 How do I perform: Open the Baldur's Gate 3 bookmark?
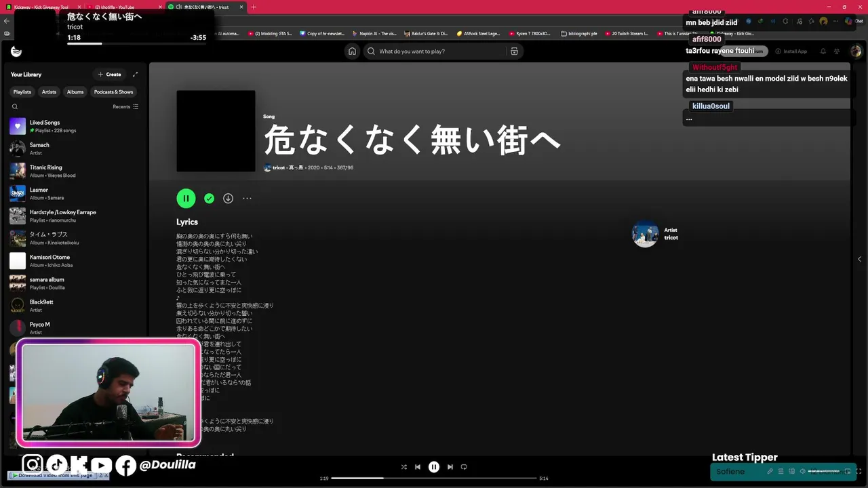(426, 33)
